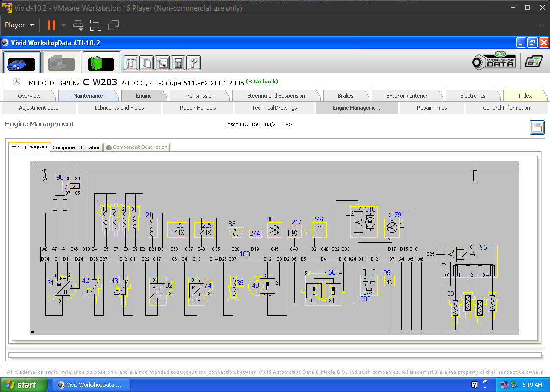Open the Transmission tab
This screenshot has width=550, height=392.
199,96
